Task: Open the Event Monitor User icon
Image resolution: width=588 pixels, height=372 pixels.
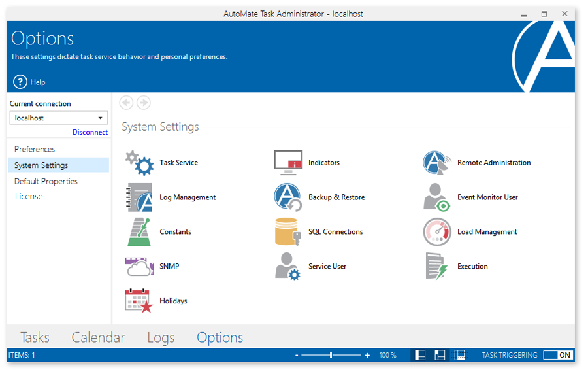Action: [437, 197]
